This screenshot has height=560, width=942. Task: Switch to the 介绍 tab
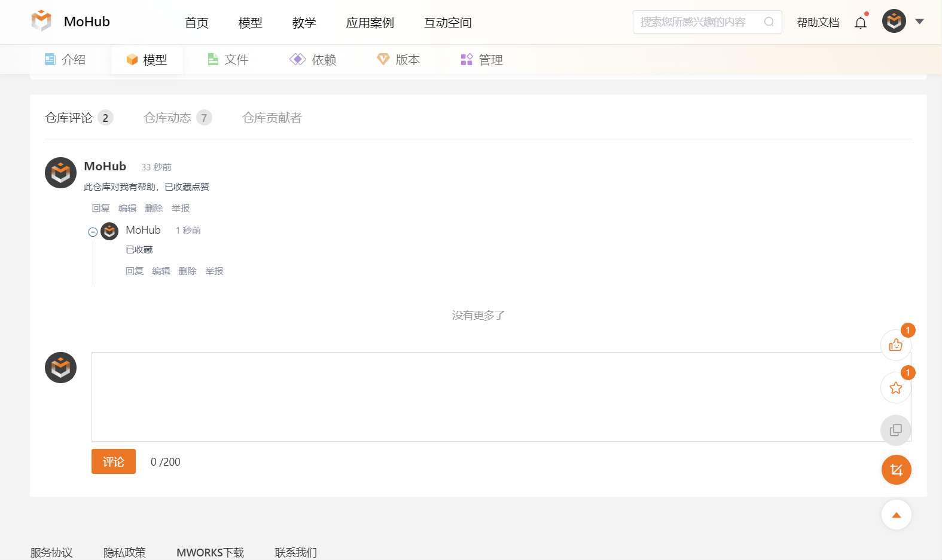tap(65, 60)
